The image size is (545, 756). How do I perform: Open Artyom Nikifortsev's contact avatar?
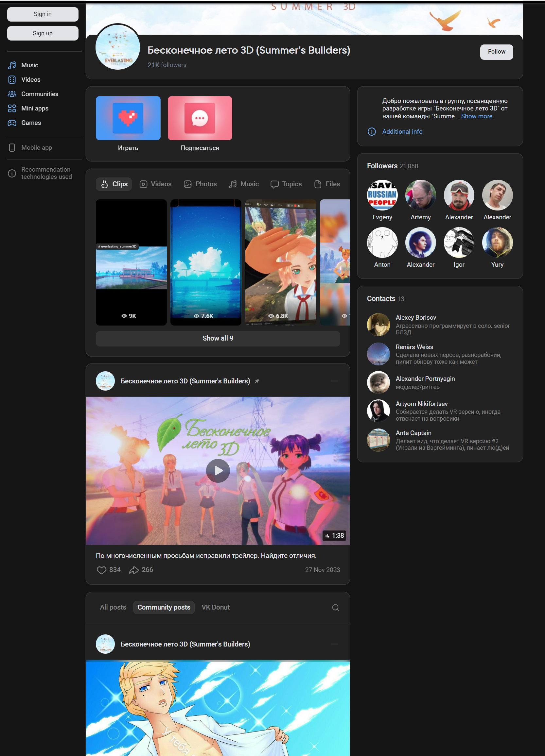click(x=378, y=411)
